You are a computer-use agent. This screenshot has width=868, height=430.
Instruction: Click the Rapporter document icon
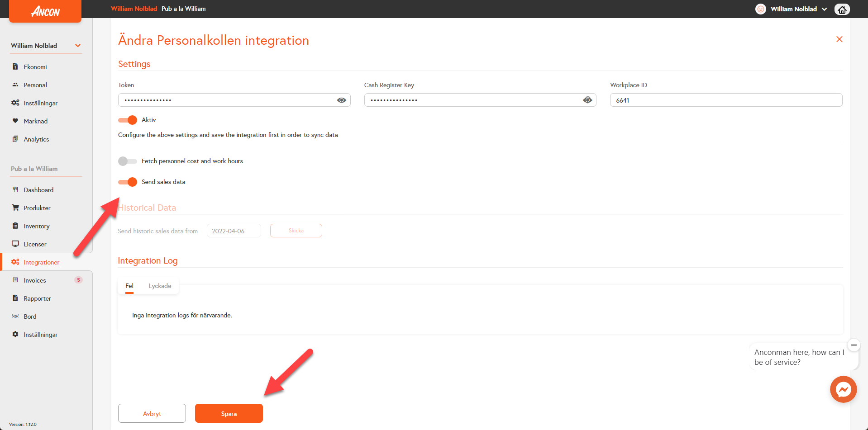[x=15, y=298]
